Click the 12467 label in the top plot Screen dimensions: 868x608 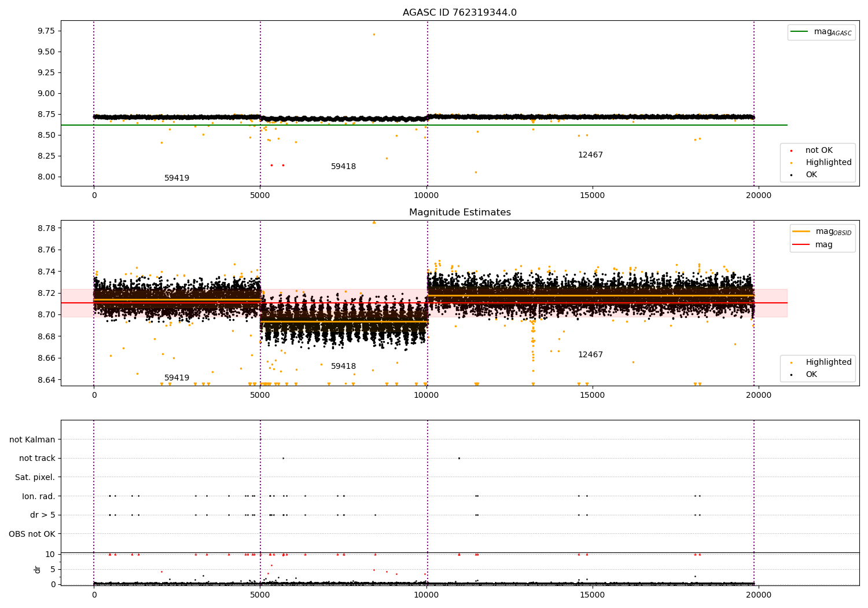pos(590,155)
